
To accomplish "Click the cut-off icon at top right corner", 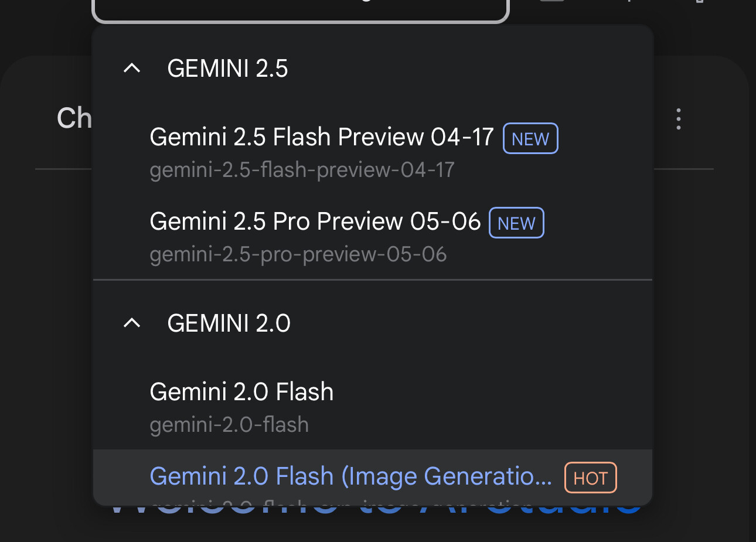I will [x=699, y=2].
